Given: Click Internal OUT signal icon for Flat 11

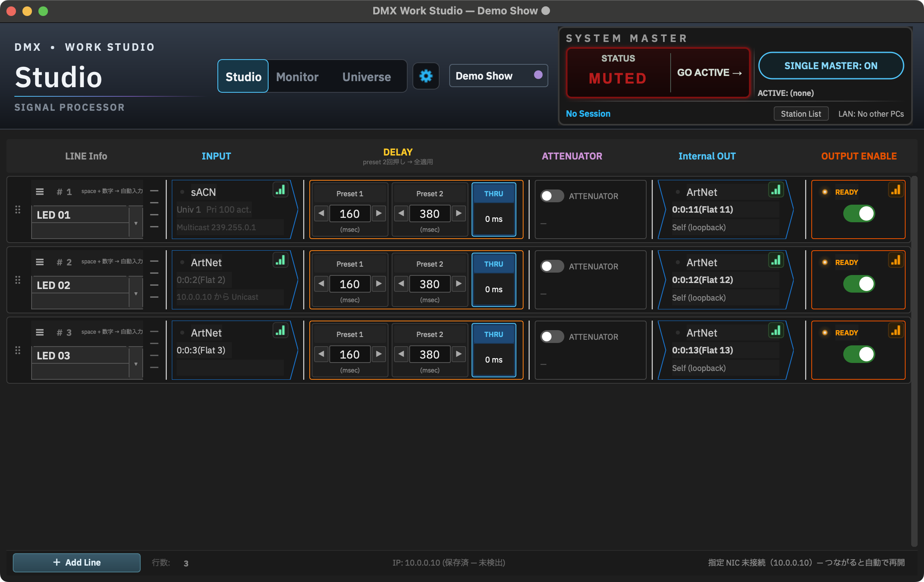Looking at the screenshot, I should pyautogui.click(x=776, y=190).
